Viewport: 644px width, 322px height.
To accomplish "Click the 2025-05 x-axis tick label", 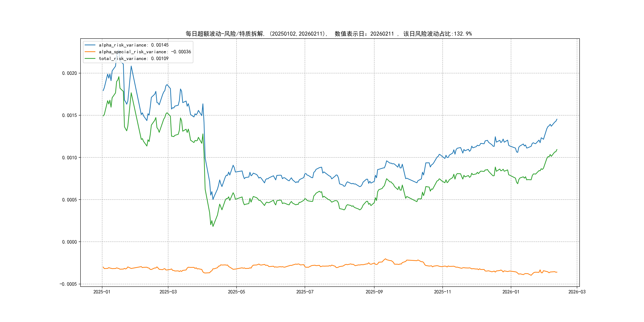I will 236,292.
